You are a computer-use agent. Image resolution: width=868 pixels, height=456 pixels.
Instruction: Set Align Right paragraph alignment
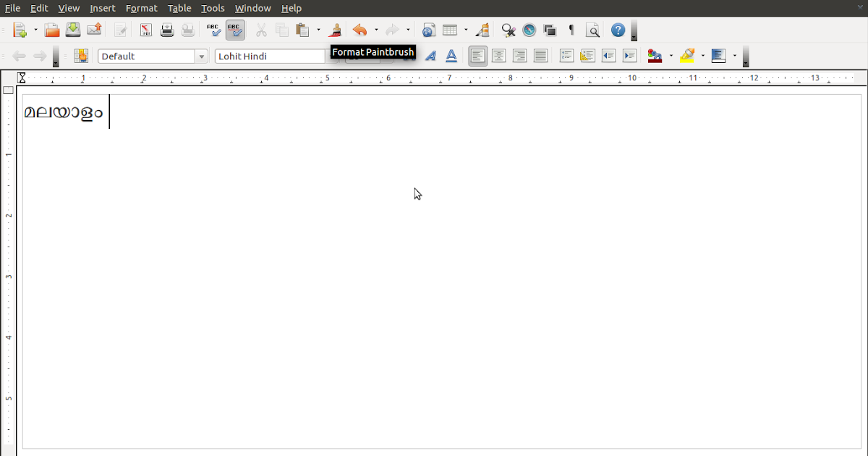519,56
